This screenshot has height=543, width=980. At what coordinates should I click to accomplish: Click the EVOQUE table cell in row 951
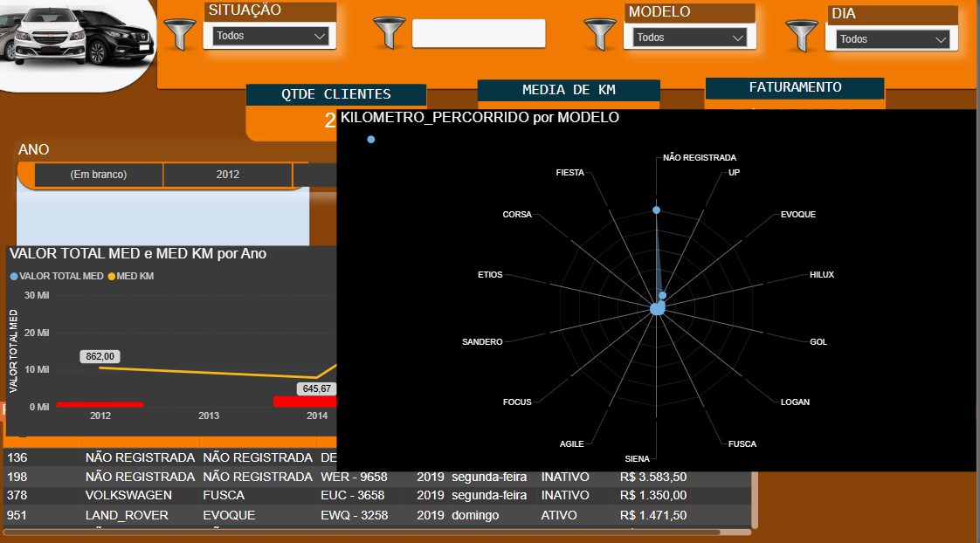[229, 515]
